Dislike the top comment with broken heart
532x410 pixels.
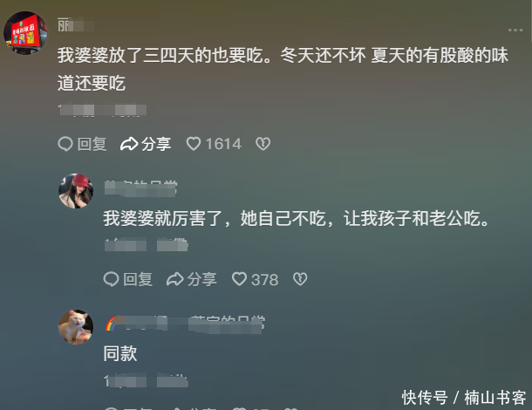coord(263,144)
